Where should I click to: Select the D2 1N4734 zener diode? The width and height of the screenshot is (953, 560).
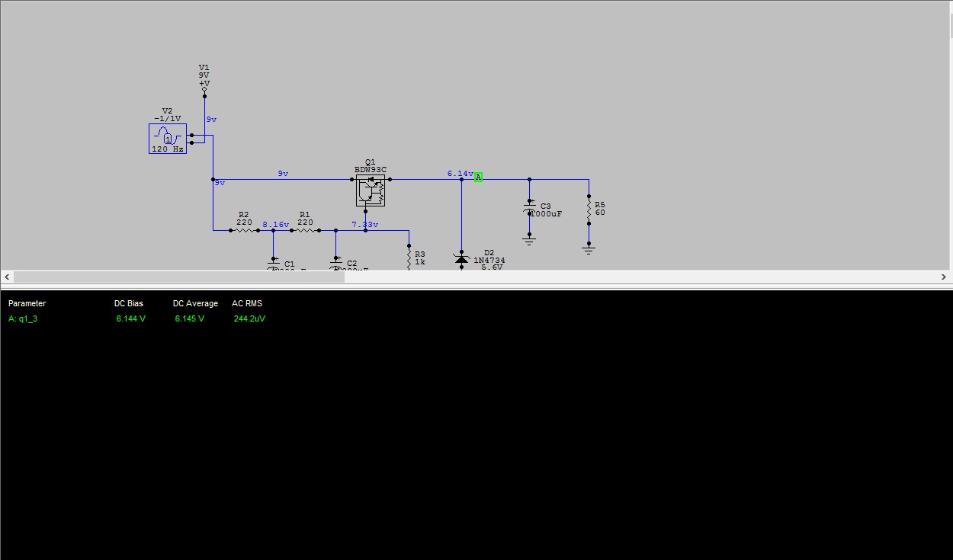pyautogui.click(x=461, y=258)
